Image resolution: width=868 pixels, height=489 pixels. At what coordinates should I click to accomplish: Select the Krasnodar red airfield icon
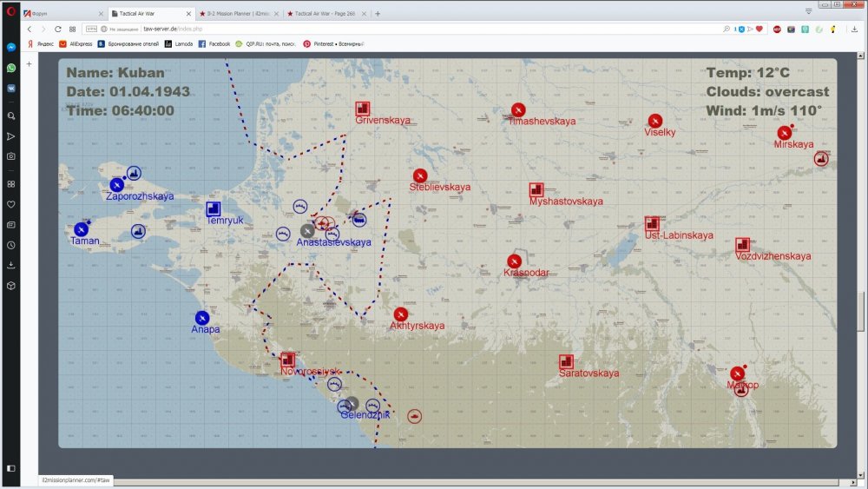tap(515, 261)
